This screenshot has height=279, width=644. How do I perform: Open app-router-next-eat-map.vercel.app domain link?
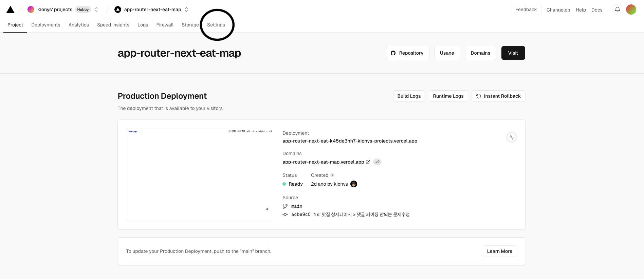pyautogui.click(x=323, y=162)
